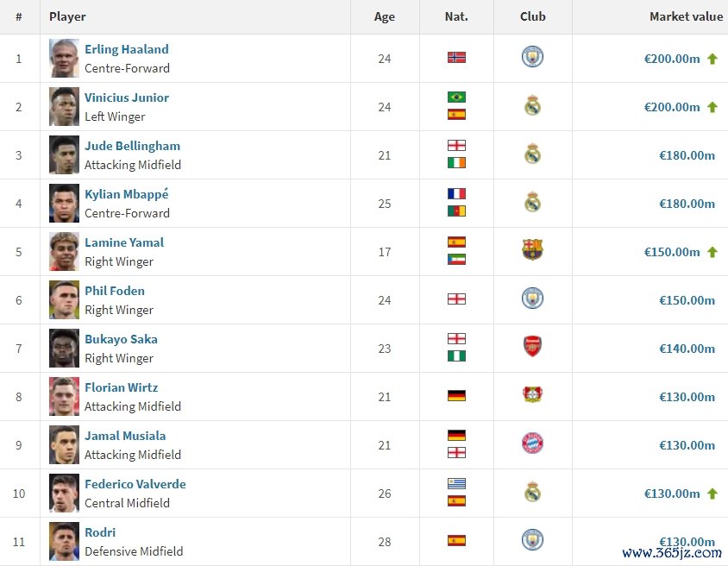Click Real Madrid crest in Bellingham's row
728x566 pixels.
532,154
